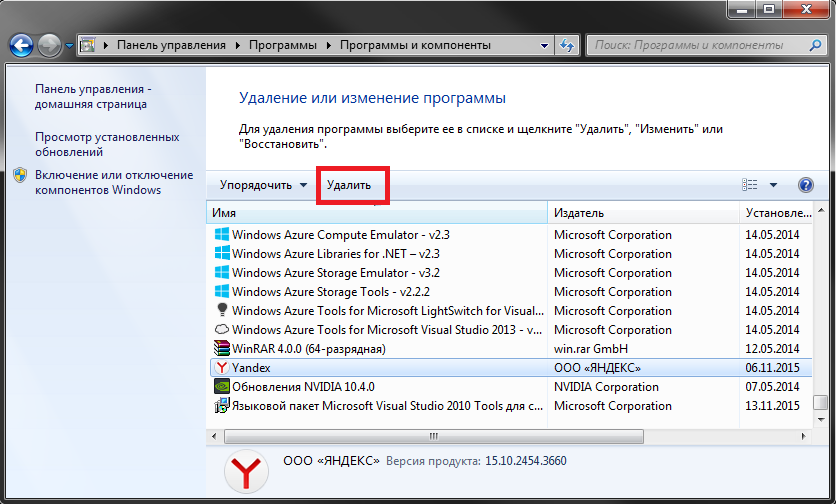This screenshot has height=504, width=836.
Task: Click the Visual Studio language pack icon
Action: (x=221, y=406)
